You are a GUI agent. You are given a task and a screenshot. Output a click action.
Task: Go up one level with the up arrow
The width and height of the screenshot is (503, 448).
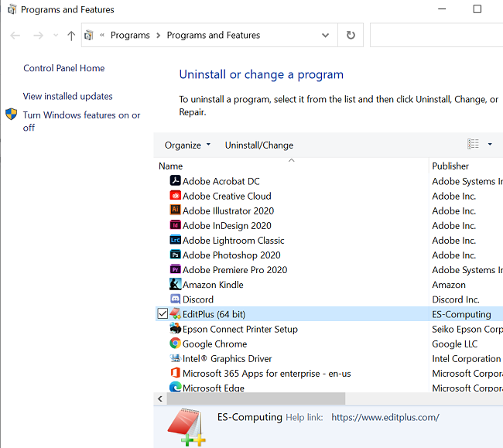pyautogui.click(x=71, y=36)
